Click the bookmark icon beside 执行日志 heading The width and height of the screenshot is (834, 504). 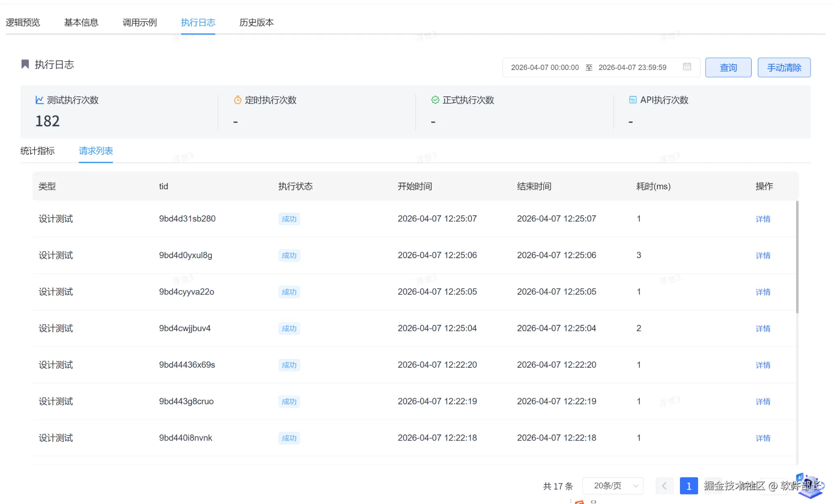click(25, 64)
